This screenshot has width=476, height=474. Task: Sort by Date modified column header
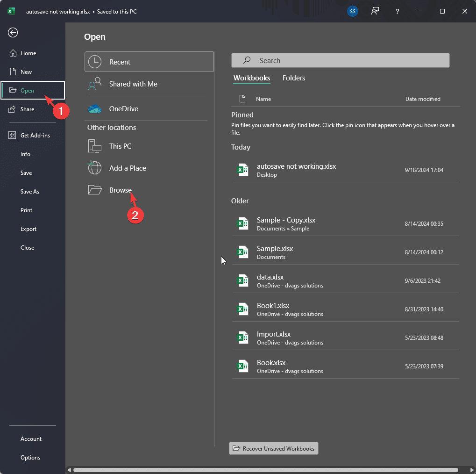pos(423,99)
